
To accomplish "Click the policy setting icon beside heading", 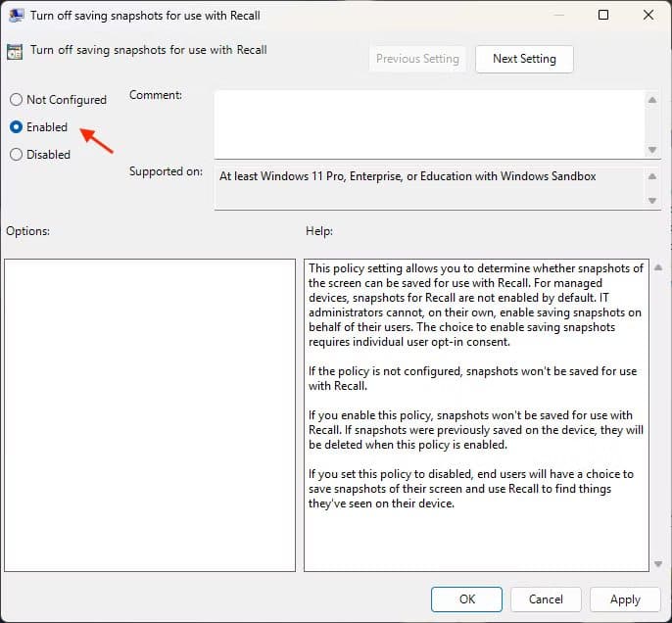I will (x=15, y=51).
